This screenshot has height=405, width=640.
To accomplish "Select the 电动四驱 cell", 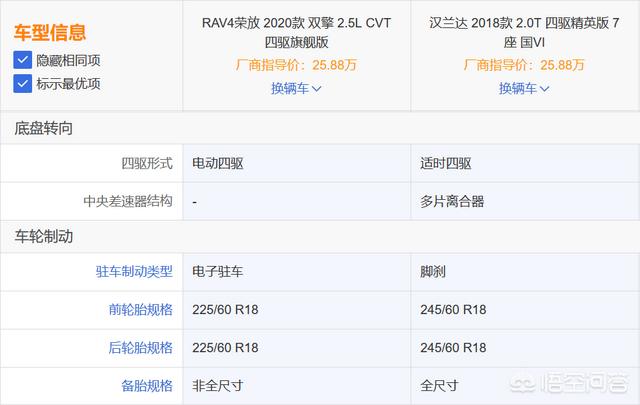I will point(216,164).
